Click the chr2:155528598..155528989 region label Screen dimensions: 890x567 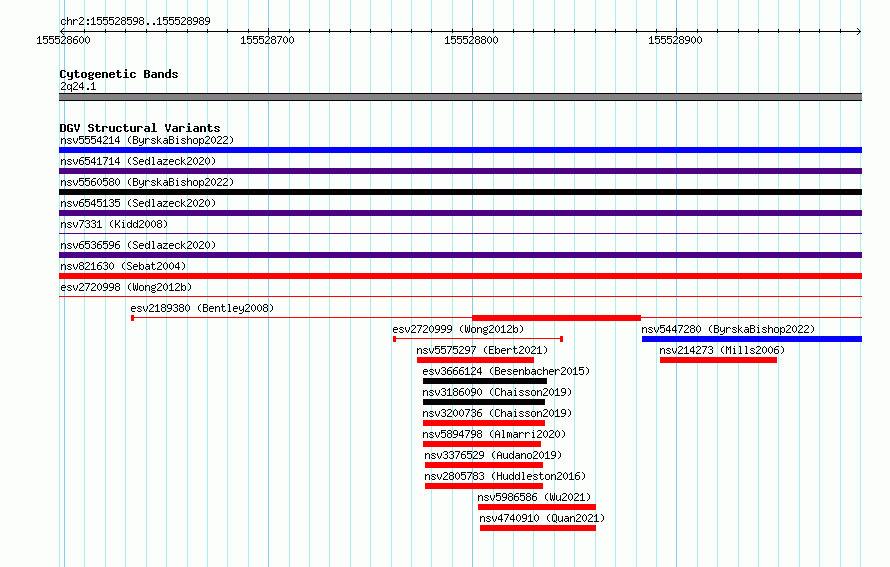(x=135, y=21)
